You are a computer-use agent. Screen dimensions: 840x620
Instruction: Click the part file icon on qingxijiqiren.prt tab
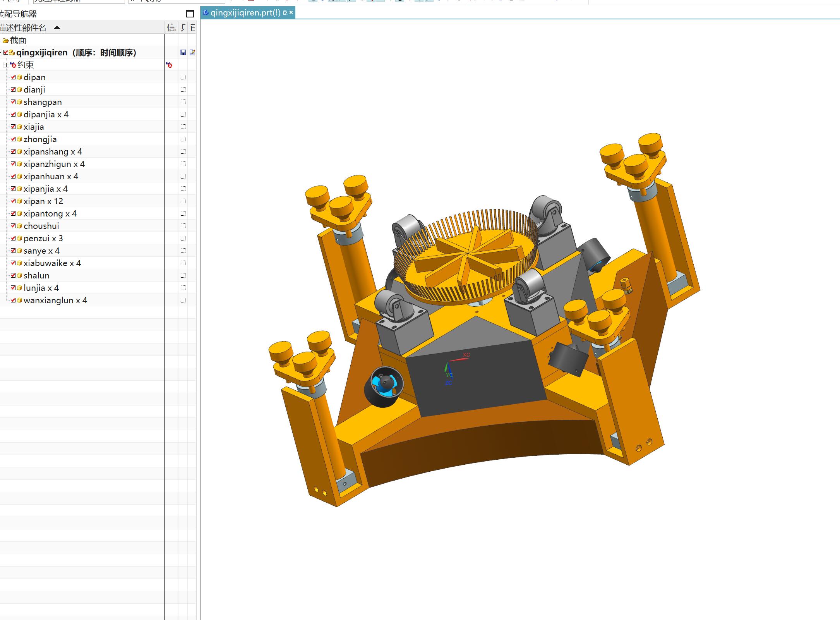pyautogui.click(x=206, y=13)
